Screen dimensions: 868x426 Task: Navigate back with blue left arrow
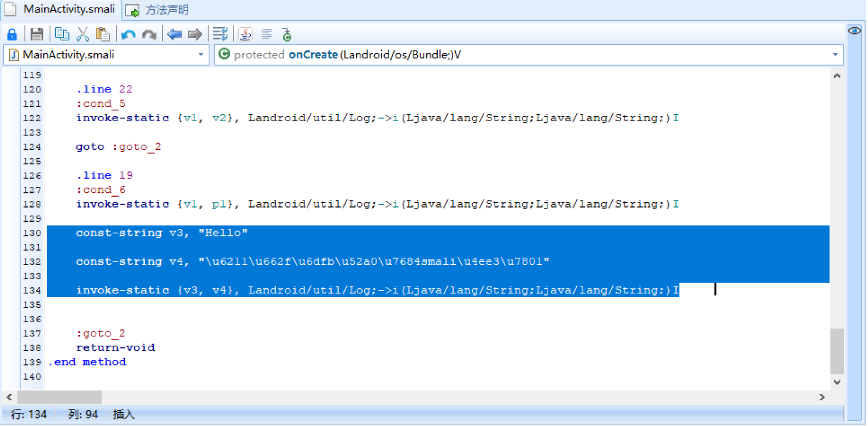(x=174, y=34)
